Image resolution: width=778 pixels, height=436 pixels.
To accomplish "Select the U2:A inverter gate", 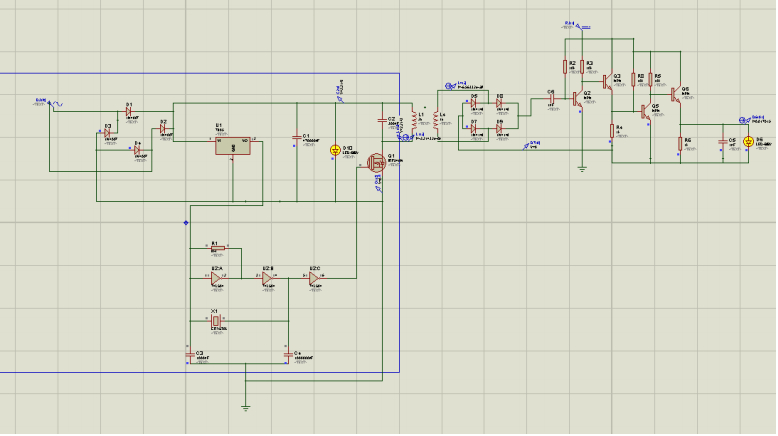I will 214,278.
